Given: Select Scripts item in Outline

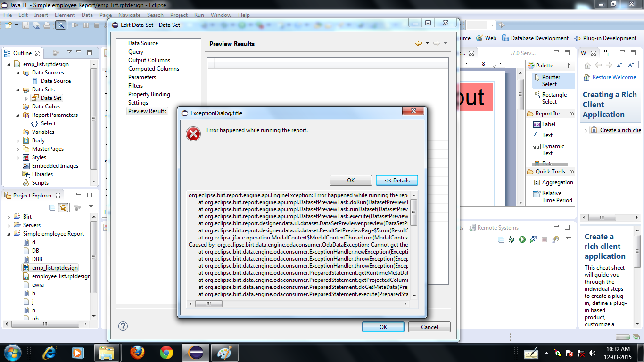Looking at the screenshot, I should pyautogui.click(x=40, y=183).
